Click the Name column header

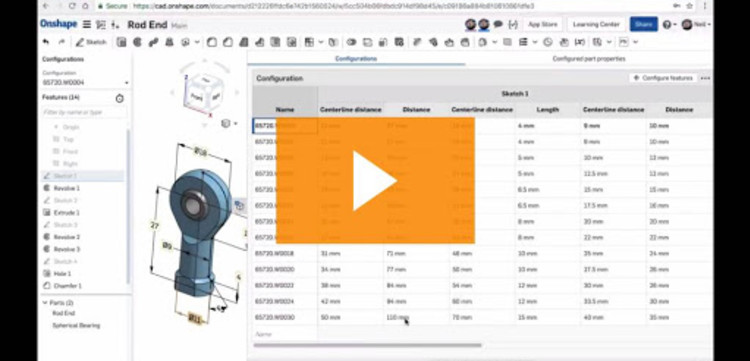[285, 109]
